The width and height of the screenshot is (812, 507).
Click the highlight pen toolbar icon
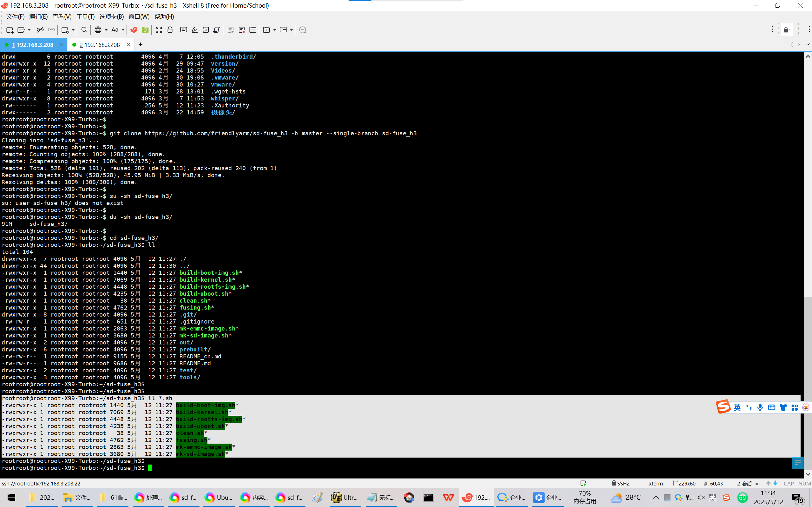(195, 30)
